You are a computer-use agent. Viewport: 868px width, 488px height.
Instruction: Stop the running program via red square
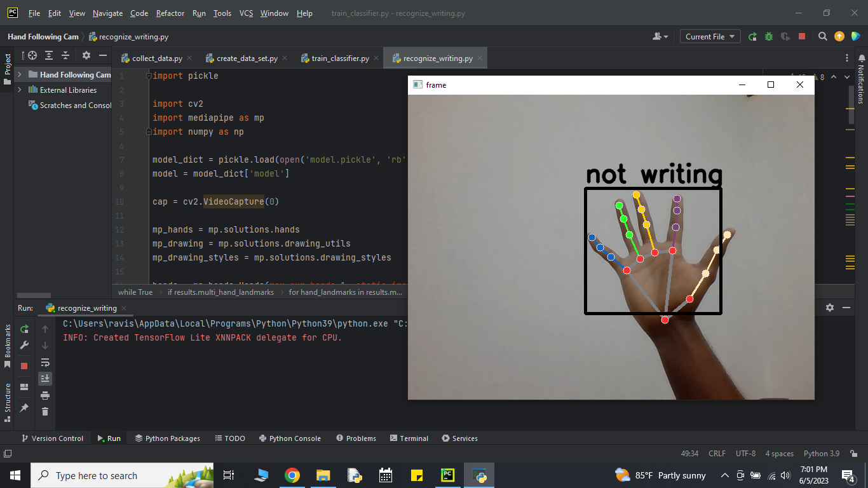point(802,37)
